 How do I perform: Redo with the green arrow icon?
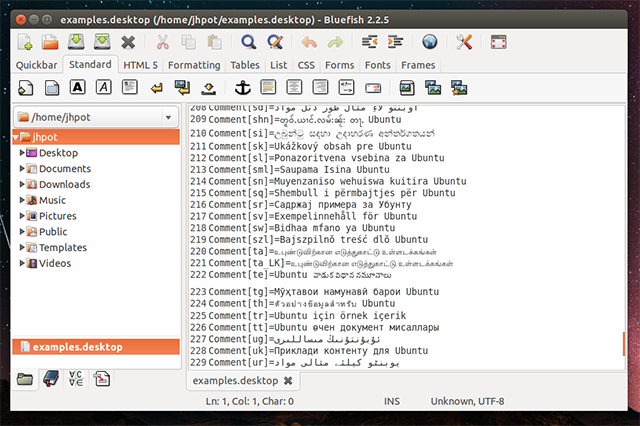tap(336, 42)
